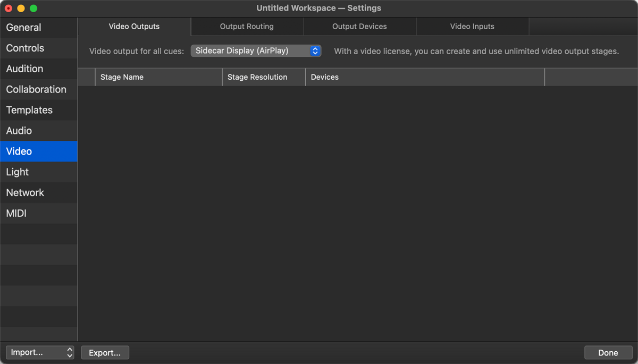Select the Video sidebar item
The width and height of the screenshot is (638, 364).
[x=39, y=151]
